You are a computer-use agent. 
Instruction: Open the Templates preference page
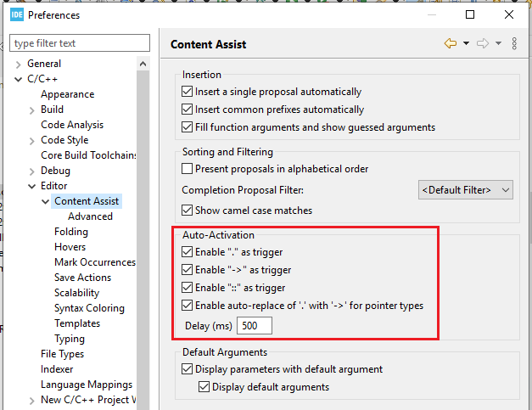(77, 323)
